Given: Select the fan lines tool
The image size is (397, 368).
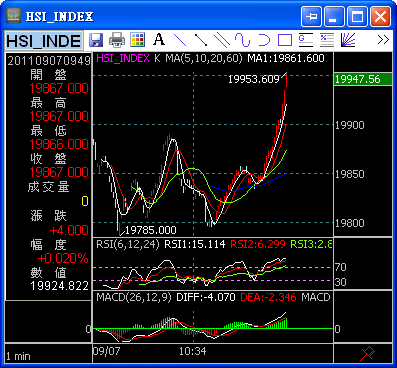Looking at the screenshot, I should (348, 40).
